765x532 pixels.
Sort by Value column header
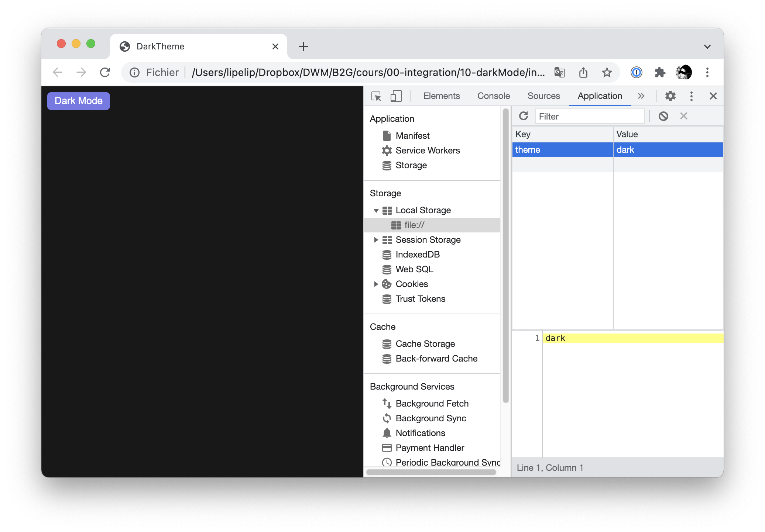(x=668, y=134)
